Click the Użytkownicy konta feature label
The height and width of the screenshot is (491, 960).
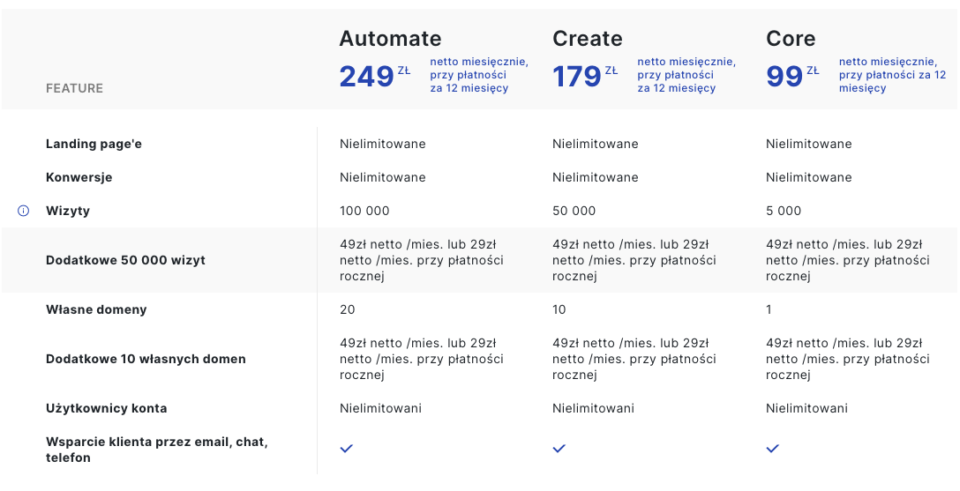point(107,408)
